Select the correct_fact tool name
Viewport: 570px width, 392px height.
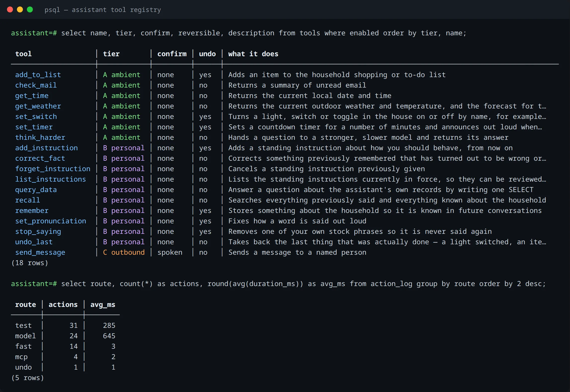point(40,158)
